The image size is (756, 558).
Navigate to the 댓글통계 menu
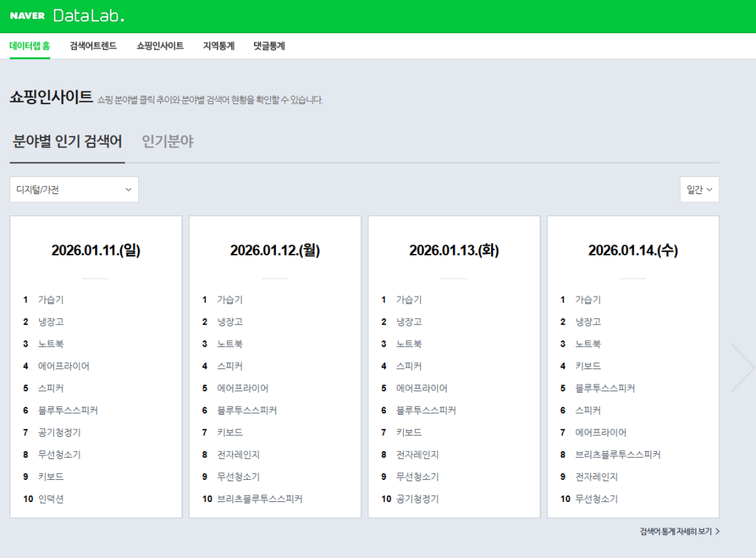coord(269,46)
